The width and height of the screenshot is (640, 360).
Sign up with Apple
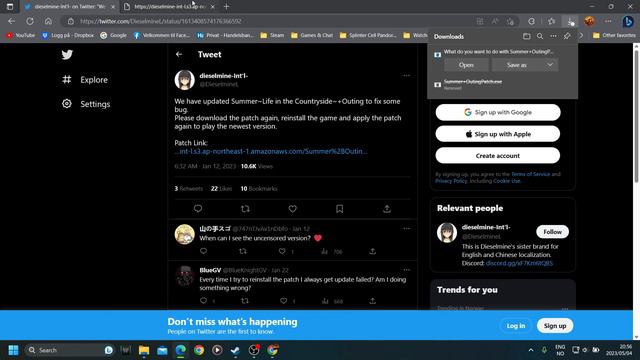point(498,134)
